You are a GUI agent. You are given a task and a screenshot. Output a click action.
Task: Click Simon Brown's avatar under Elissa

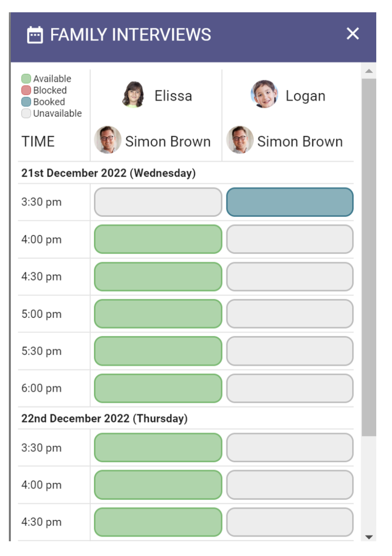pyautogui.click(x=108, y=140)
